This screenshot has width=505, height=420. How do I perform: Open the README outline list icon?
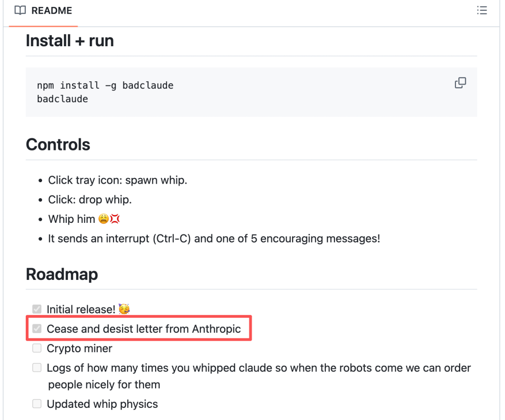pyautogui.click(x=482, y=10)
